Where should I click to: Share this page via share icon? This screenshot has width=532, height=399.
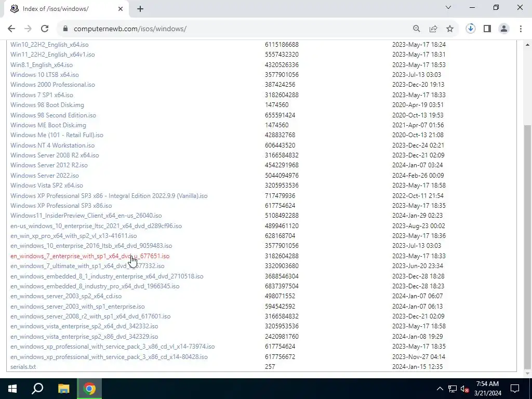pyautogui.click(x=433, y=29)
